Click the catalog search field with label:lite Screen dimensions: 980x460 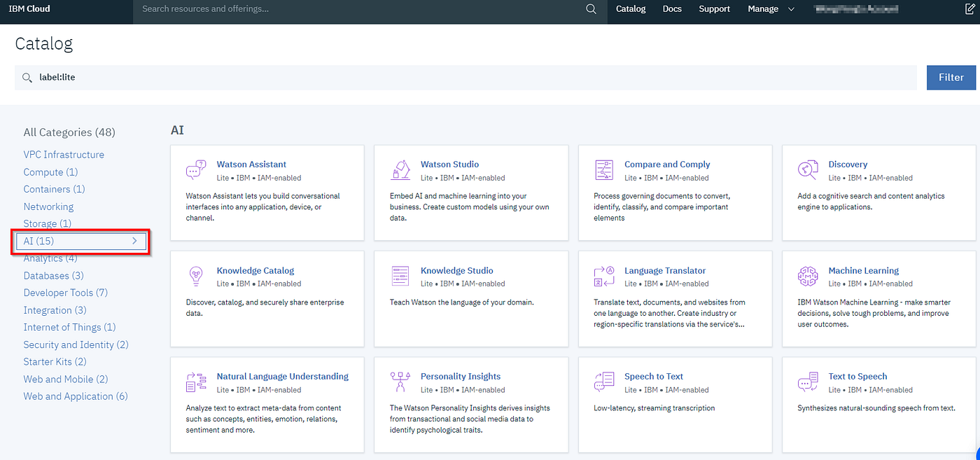tap(465, 78)
